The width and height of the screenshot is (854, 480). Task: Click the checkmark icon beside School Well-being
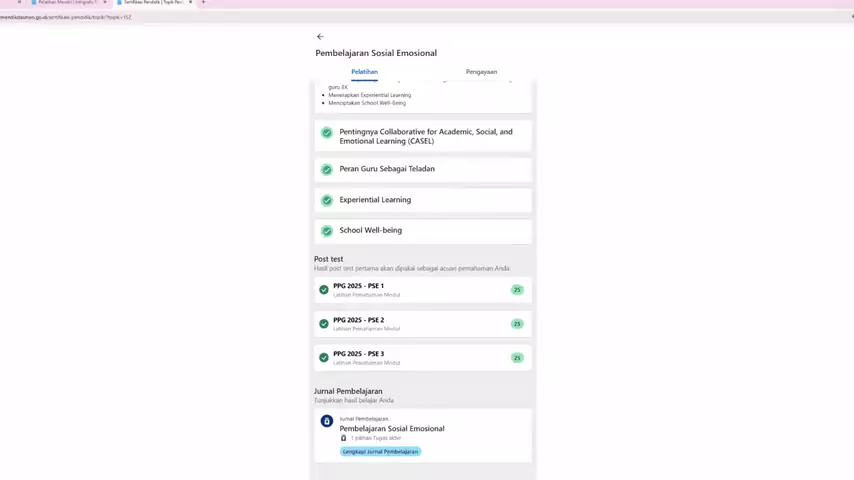click(x=327, y=231)
